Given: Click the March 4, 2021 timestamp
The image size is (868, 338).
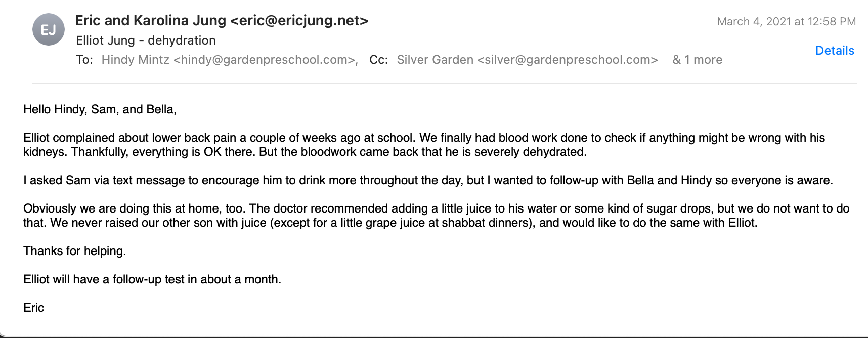Looking at the screenshot, I should pos(786,21).
